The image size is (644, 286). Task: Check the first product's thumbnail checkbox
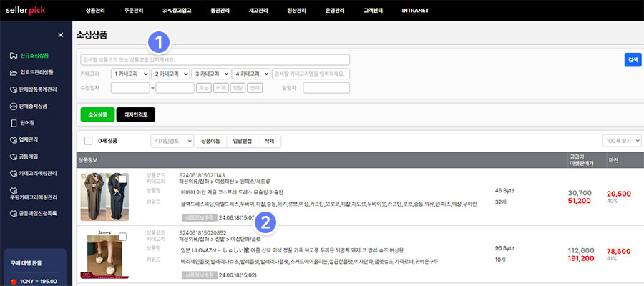123,176
